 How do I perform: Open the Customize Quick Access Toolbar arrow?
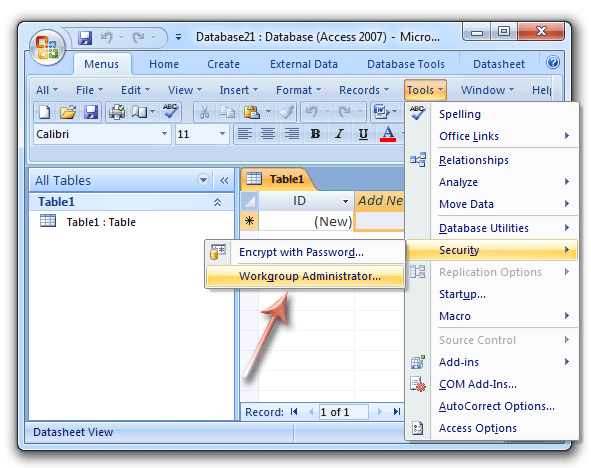(x=179, y=37)
